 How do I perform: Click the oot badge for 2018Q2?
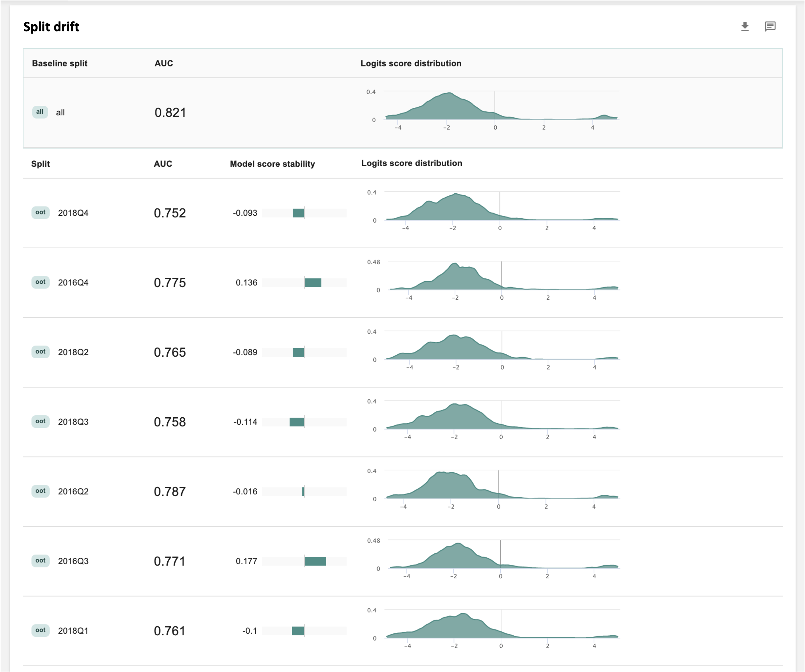(40, 352)
